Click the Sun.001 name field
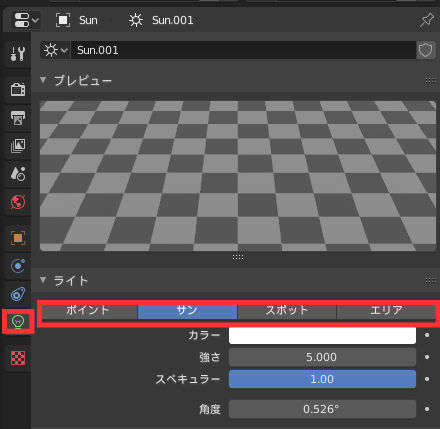 coord(243,50)
